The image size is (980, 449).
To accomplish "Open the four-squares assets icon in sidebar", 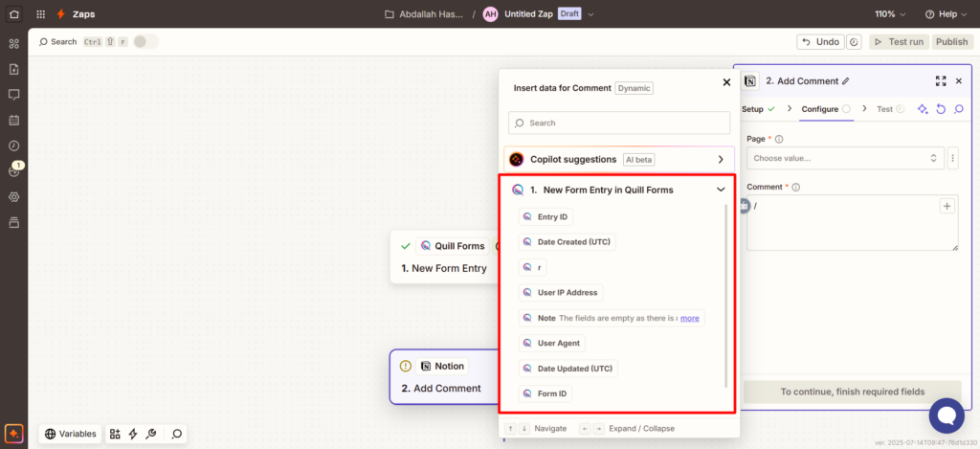I will pyautogui.click(x=13, y=44).
